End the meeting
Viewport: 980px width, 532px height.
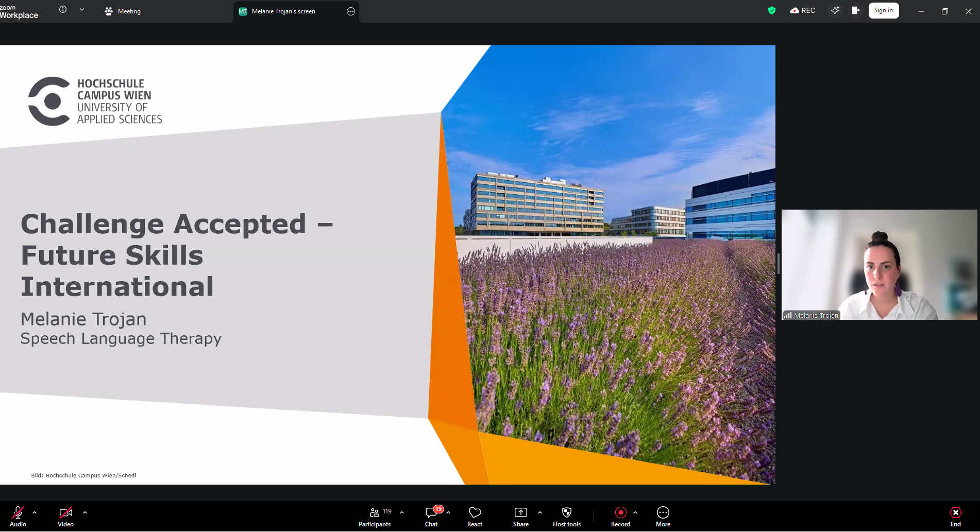(x=955, y=517)
